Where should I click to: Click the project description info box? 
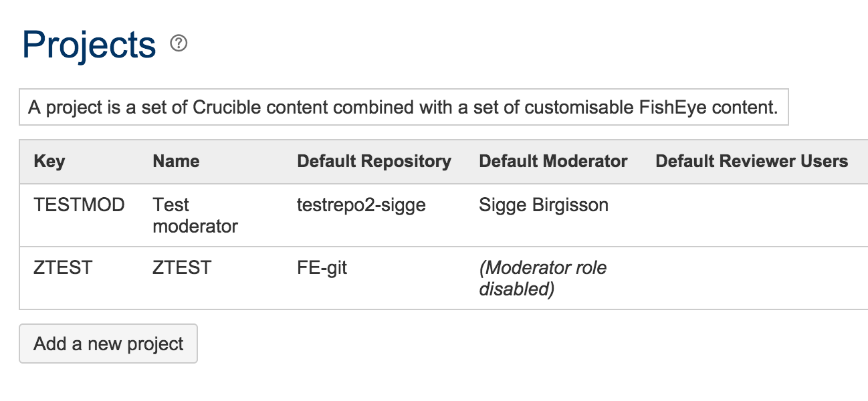click(x=403, y=107)
